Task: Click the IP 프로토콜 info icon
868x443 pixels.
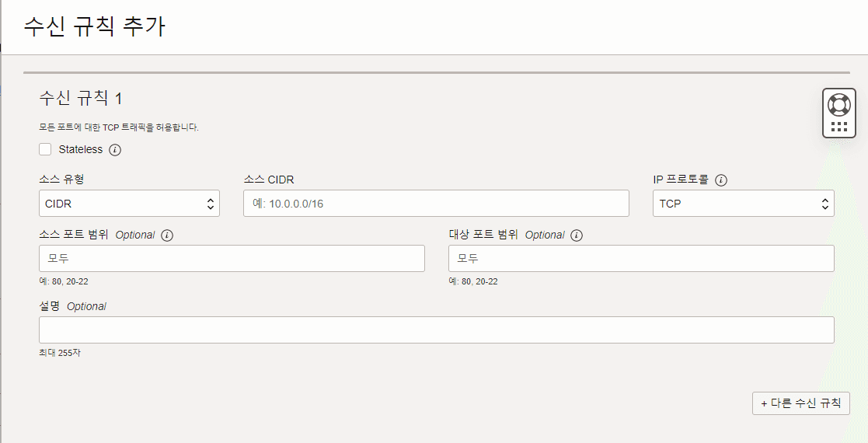Action: pos(721,180)
